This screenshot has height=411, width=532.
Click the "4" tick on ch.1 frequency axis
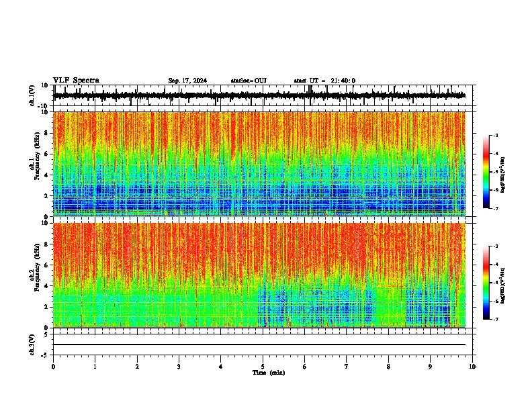pyautogui.click(x=46, y=175)
